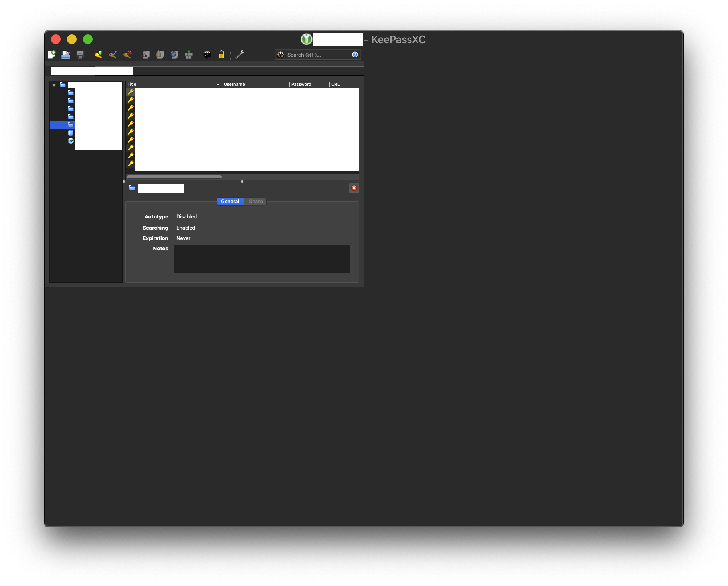Delete the selected entry
728x586 pixels.
point(128,55)
